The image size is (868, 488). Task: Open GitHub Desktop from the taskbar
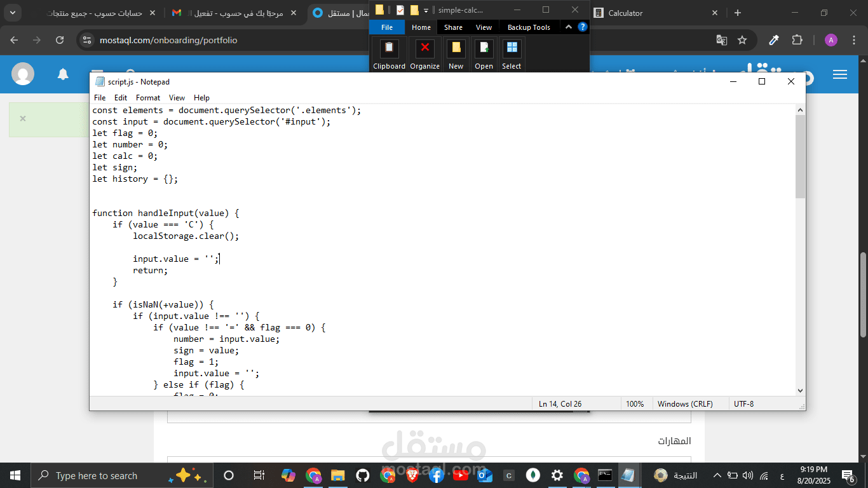362,475
